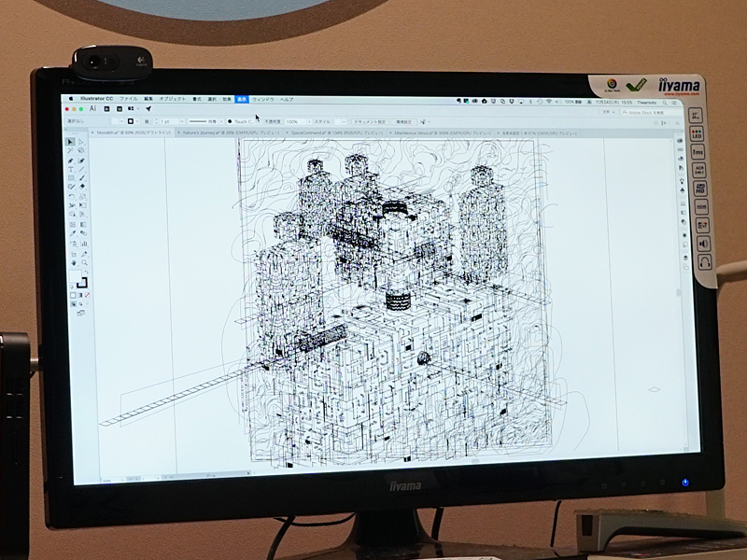Set paint to None (red slash)
The width and height of the screenshot is (747, 560).
coord(87,295)
